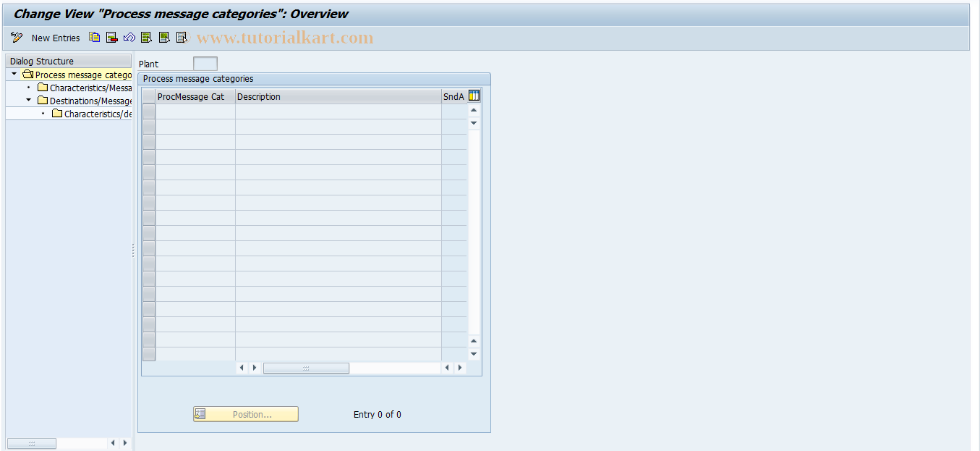Screen dimensions: 980x451
Task: Click the table horizontal scrollbar thumb
Action: point(306,368)
